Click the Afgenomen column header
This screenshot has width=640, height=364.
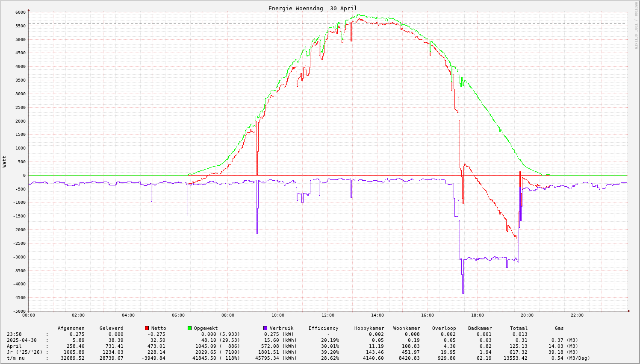click(x=71, y=328)
